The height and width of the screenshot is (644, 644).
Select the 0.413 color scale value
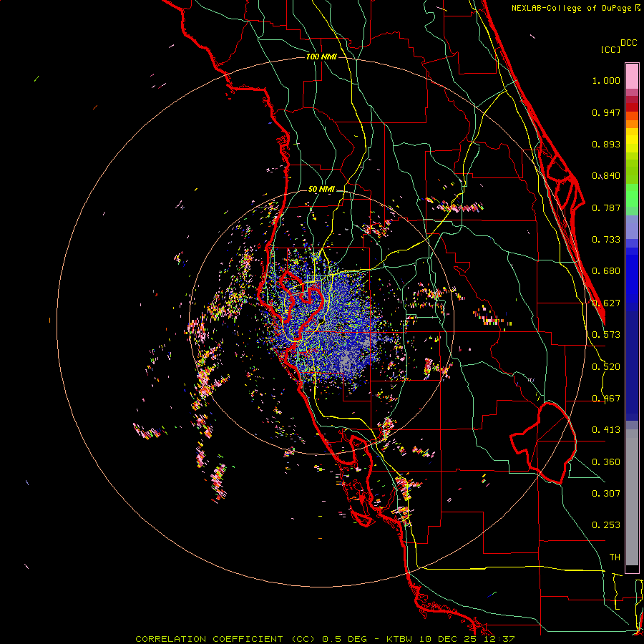pyautogui.click(x=606, y=430)
